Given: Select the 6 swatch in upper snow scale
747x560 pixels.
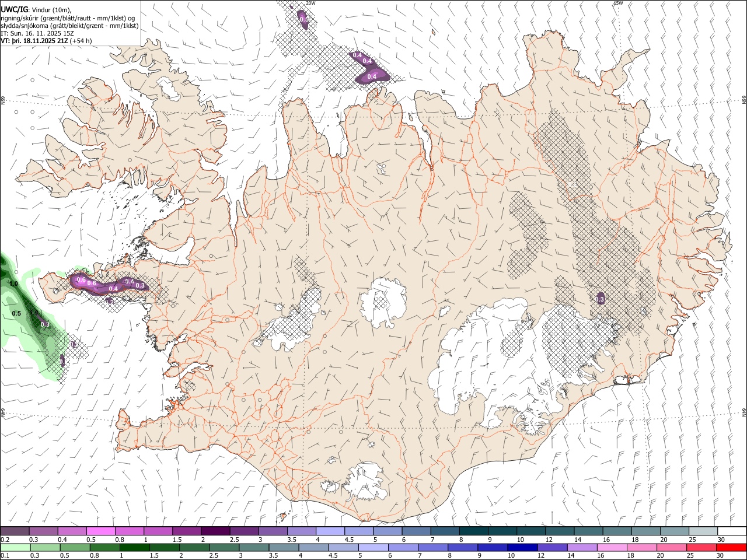Looking at the screenshot, I should tap(417, 531).
